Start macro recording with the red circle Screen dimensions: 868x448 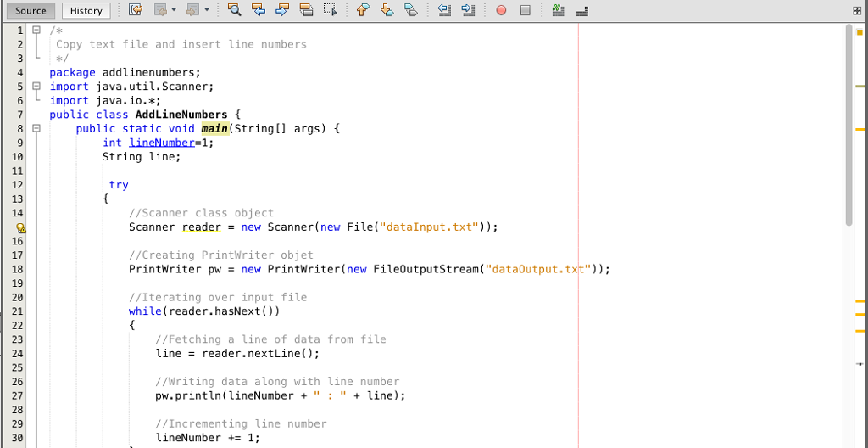pos(501,10)
